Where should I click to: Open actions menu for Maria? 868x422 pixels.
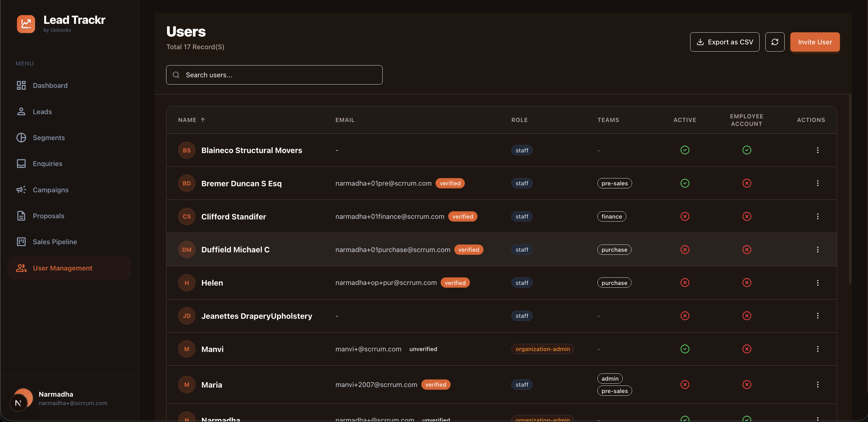818,384
